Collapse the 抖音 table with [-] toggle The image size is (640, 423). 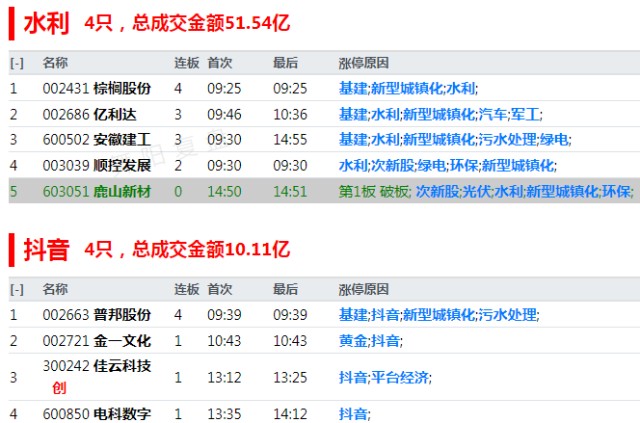point(17,289)
